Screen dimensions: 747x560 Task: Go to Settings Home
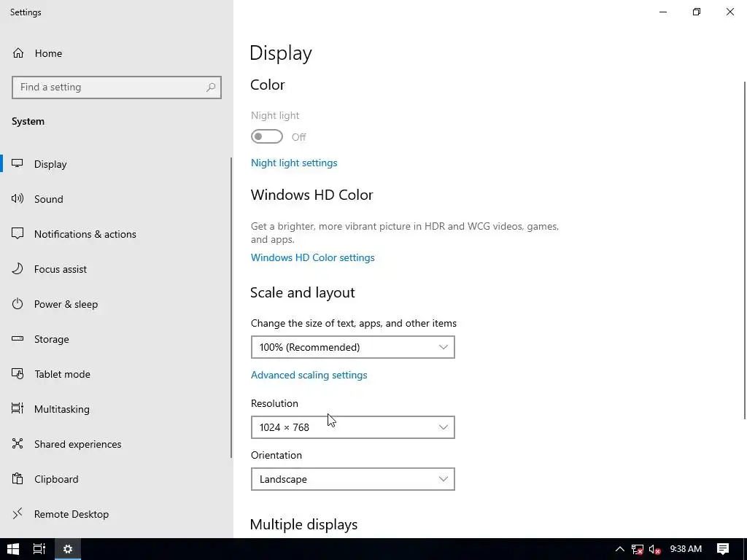tap(115, 52)
